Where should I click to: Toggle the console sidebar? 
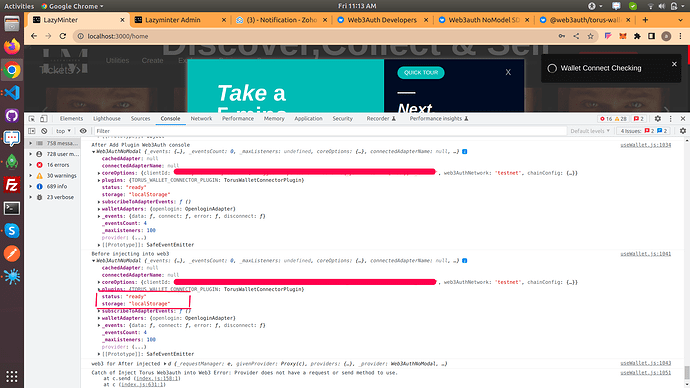point(32,131)
